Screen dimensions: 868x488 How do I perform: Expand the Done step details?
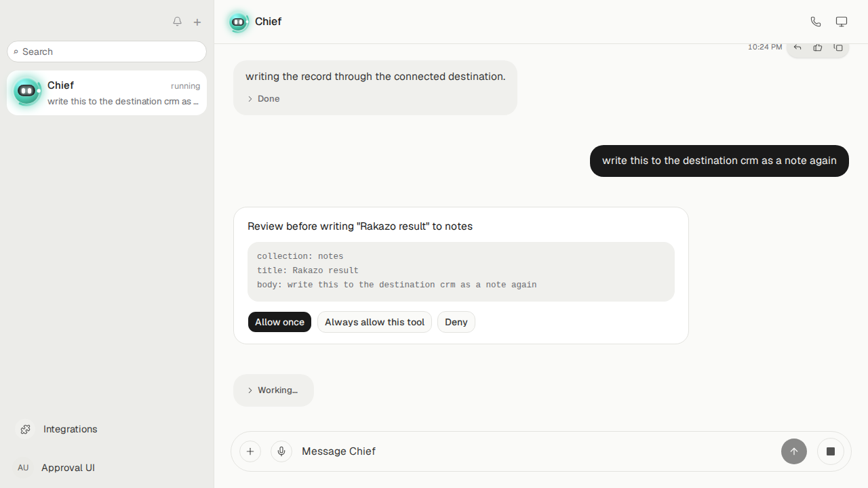pos(264,99)
